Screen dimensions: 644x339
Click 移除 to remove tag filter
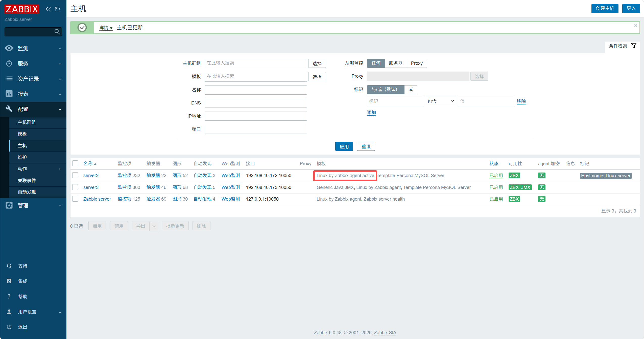(521, 101)
